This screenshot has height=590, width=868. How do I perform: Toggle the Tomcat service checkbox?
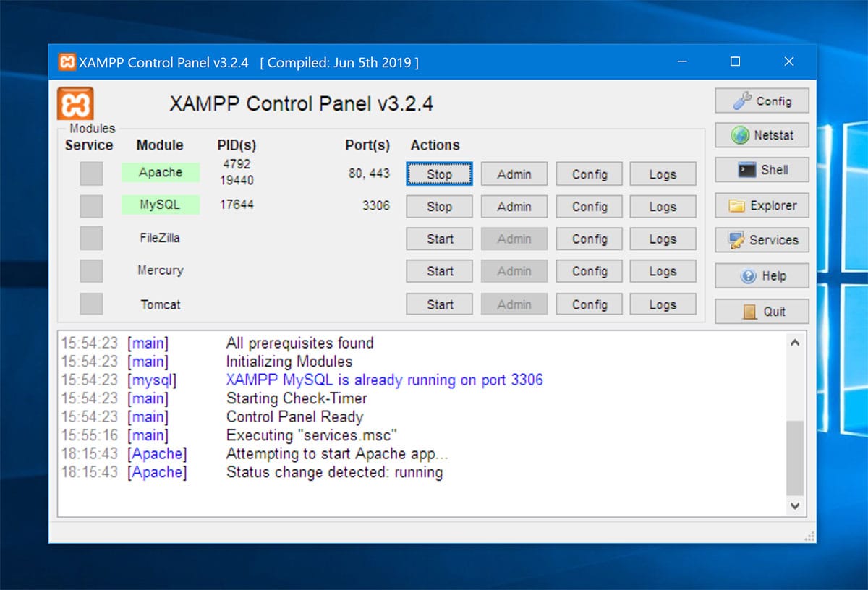click(91, 304)
